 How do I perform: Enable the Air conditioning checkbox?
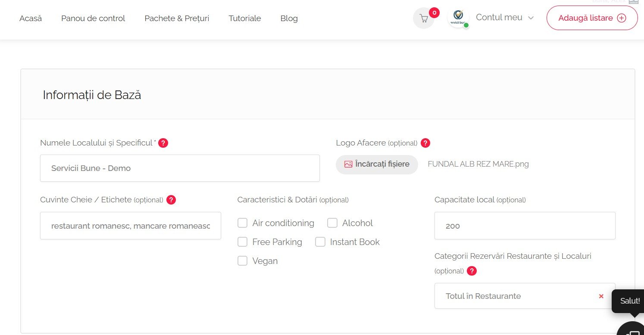243,223
